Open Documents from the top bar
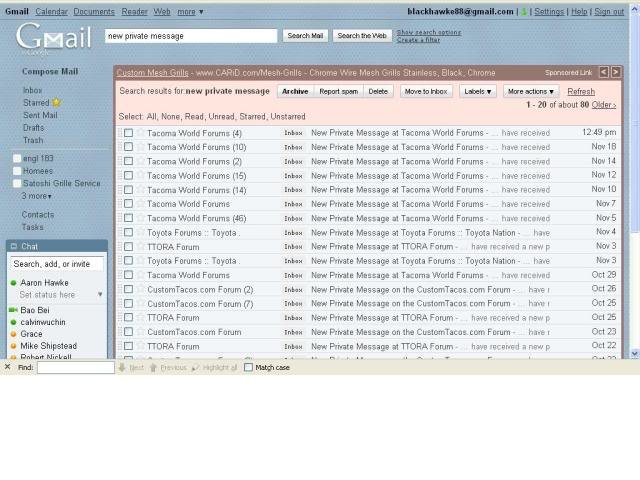Image resolution: width=640 pixels, height=480 pixels. (x=94, y=12)
